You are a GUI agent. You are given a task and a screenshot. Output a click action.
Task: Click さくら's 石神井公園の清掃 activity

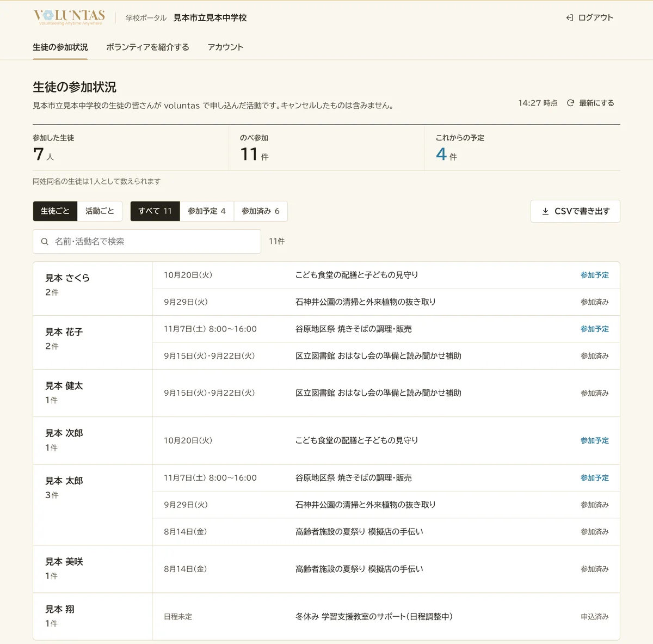(365, 302)
